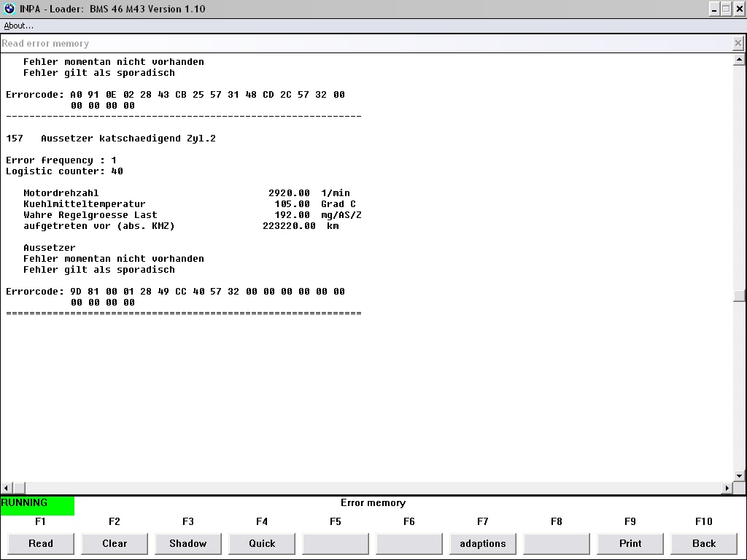The width and height of the screenshot is (747, 560).
Task: Click the unlabeled button under F8
Action: coord(557,543)
